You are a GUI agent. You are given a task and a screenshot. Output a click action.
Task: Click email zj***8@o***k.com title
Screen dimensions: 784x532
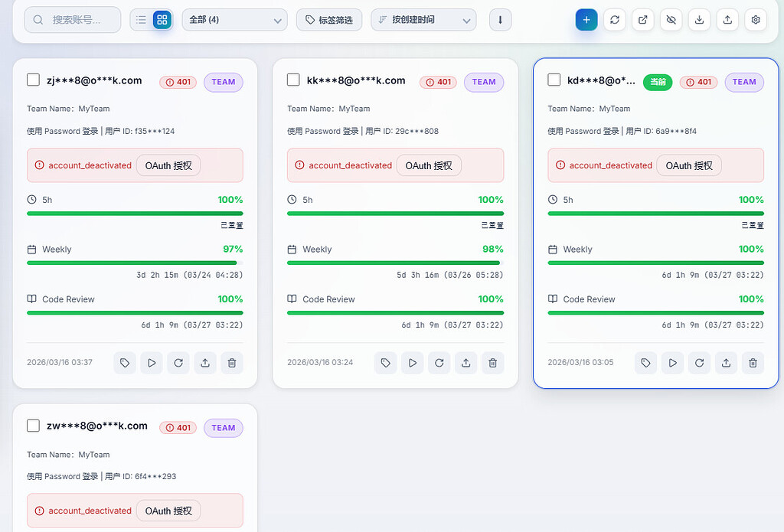pos(94,80)
